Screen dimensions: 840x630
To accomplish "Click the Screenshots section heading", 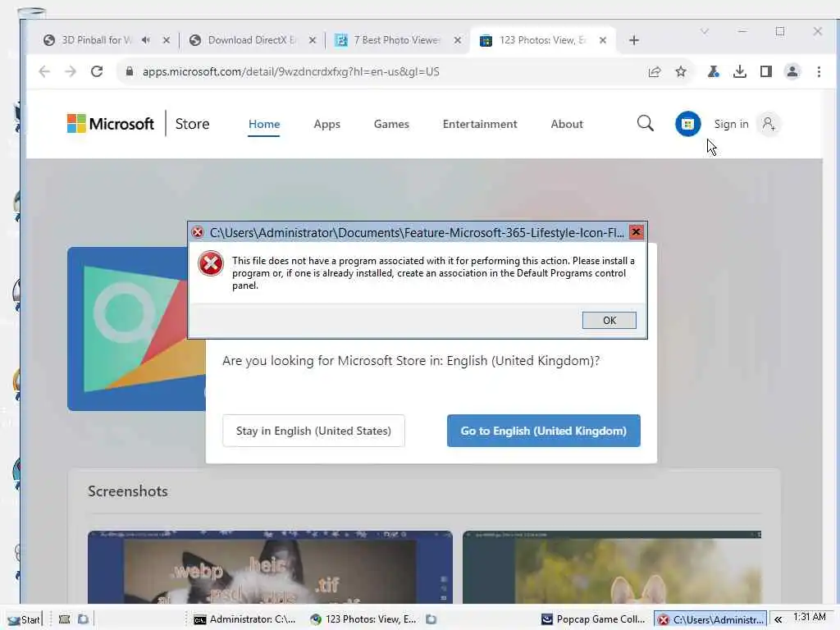I will point(127,491).
